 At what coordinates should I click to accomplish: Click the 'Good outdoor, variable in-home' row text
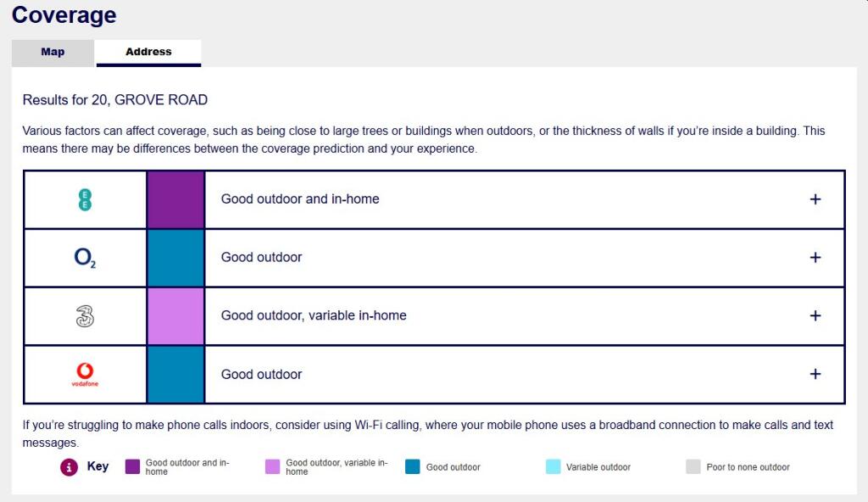pos(314,315)
